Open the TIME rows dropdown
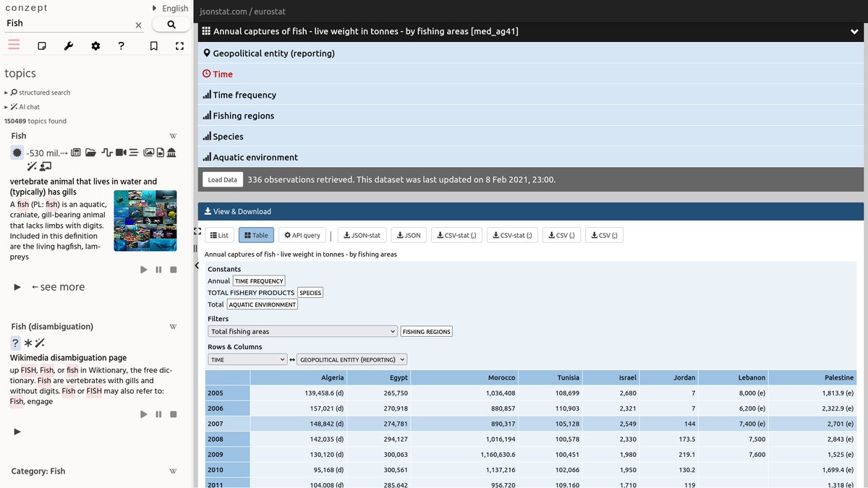 (x=247, y=359)
